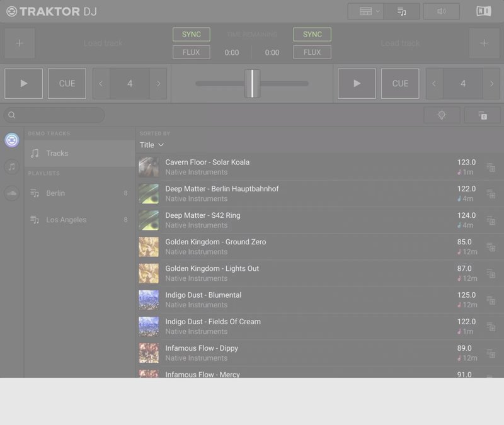This screenshot has width=504, height=425.
Task: Select the Berlin playlist
Action: click(x=55, y=193)
